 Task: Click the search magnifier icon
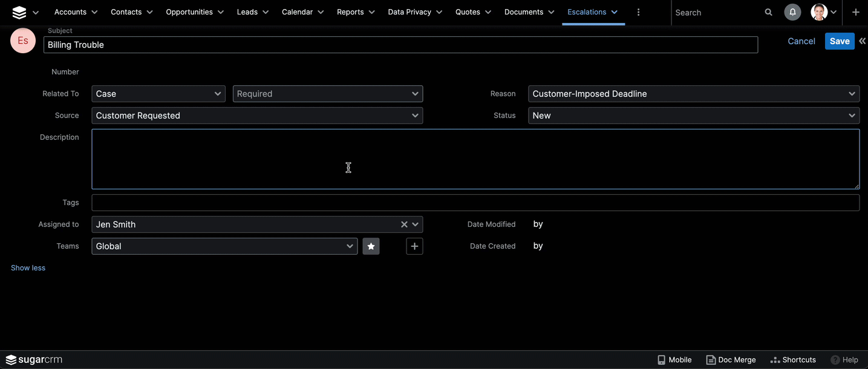(768, 12)
